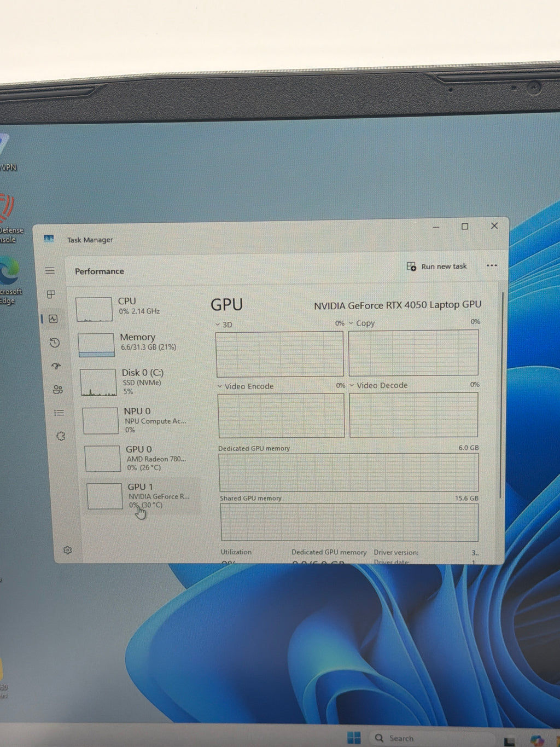Image resolution: width=560 pixels, height=747 pixels.
Task: Select the Disk 0 (C:) entry
Action: (140, 381)
